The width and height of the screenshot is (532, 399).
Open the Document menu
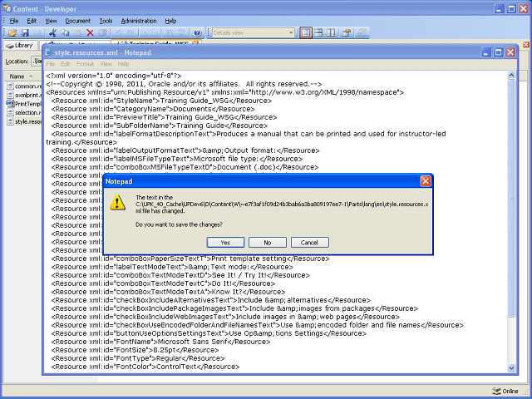(77, 21)
